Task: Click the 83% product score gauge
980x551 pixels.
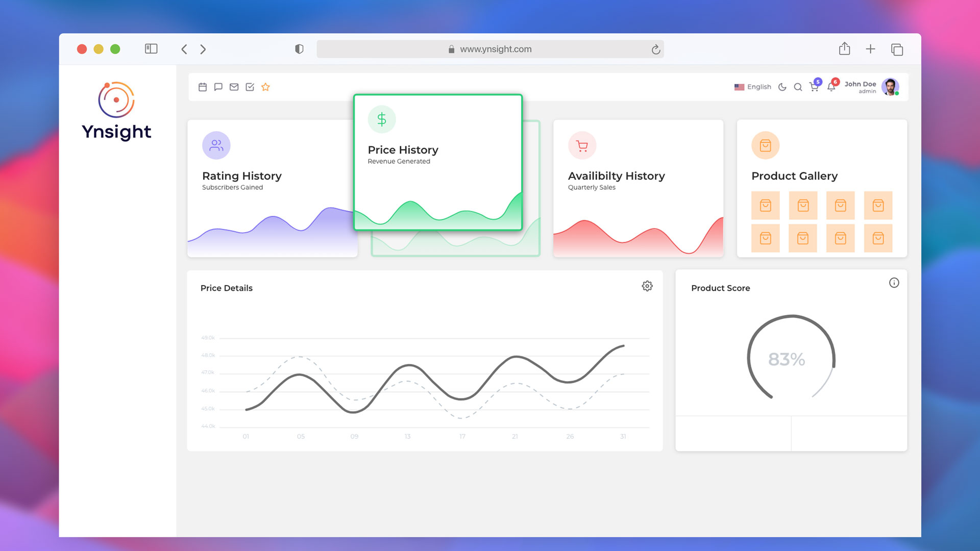Action: (x=791, y=357)
